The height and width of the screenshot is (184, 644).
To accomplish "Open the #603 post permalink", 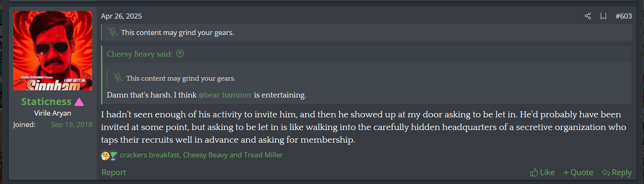I will point(623,16).
